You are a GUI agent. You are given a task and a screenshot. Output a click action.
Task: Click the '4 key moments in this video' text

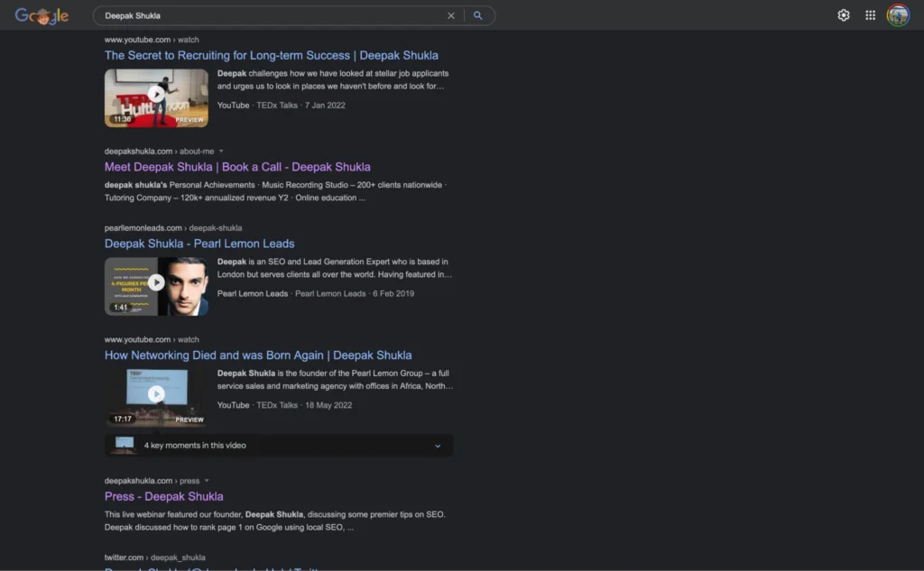[195, 446]
